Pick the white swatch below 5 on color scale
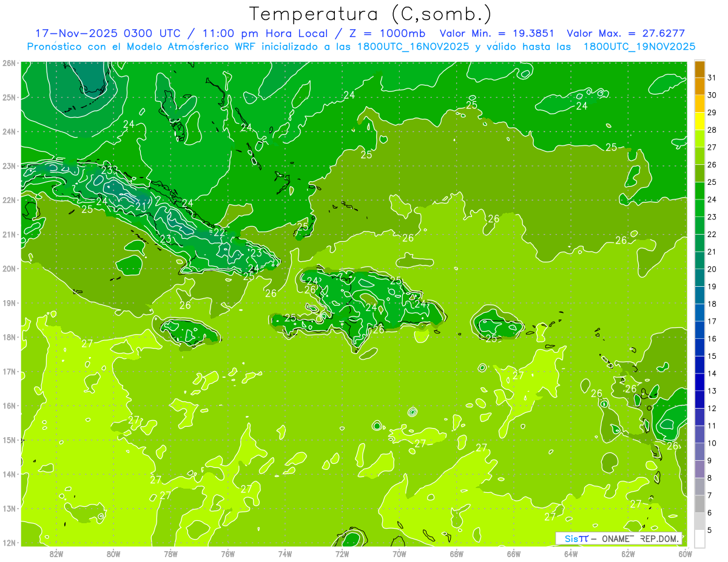The height and width of the screenshot is (562, 728). pos(699,538)
